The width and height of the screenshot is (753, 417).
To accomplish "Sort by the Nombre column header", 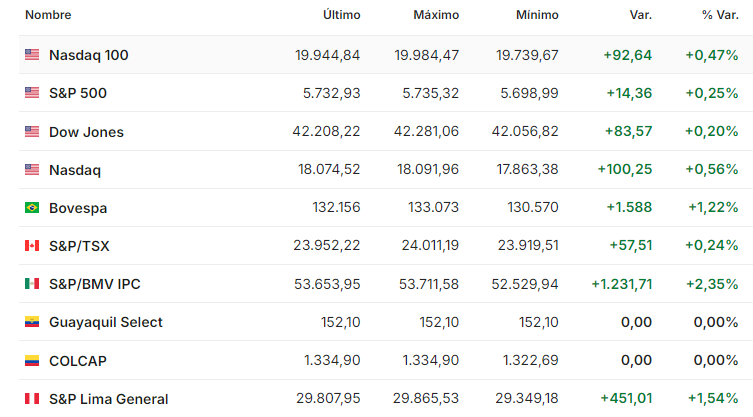I will point(48,16).
